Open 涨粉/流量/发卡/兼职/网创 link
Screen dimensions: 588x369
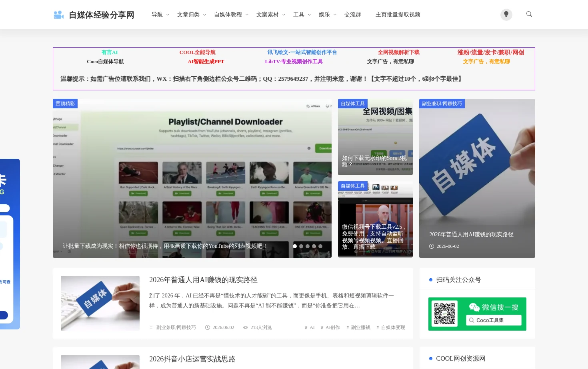tap(491, 52)
